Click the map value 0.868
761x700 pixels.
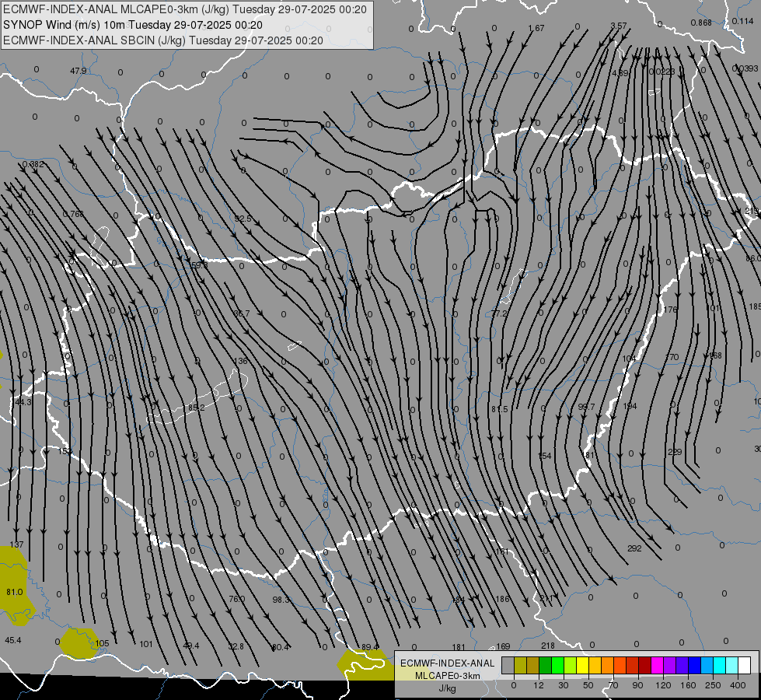tap(701, 23)
